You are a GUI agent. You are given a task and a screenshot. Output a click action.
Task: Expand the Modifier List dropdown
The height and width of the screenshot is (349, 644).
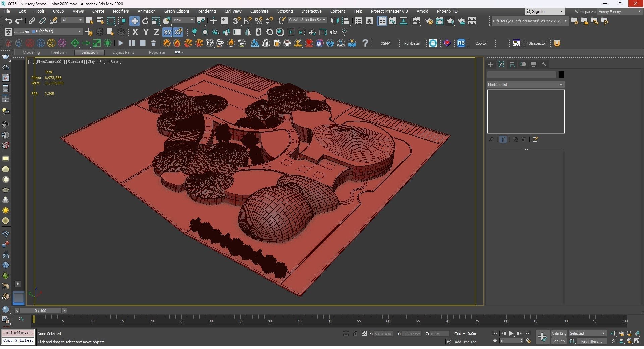525,85
